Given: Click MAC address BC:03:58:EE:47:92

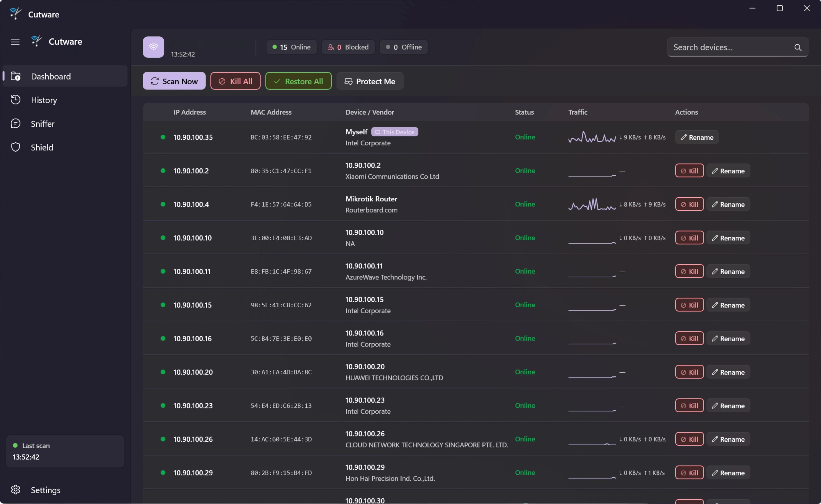Looking at the screenshot, I should [281, 137].
